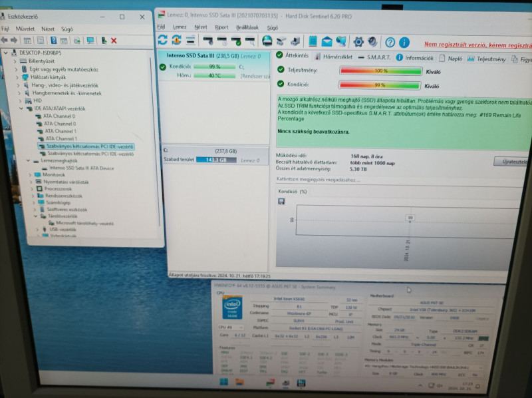Select Intenso SSD Sata III ATA Device
The width and height of the screenshot is (532, 398).
coord(81,168)
